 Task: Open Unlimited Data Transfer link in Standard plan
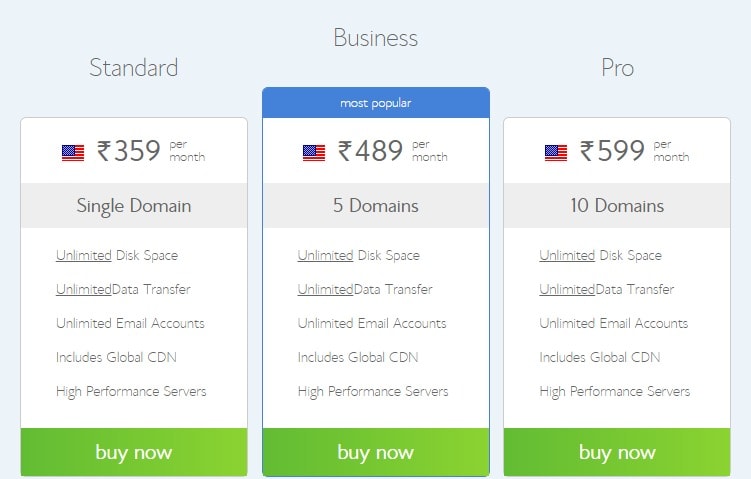pyautogui.click(x=84, y=289)
